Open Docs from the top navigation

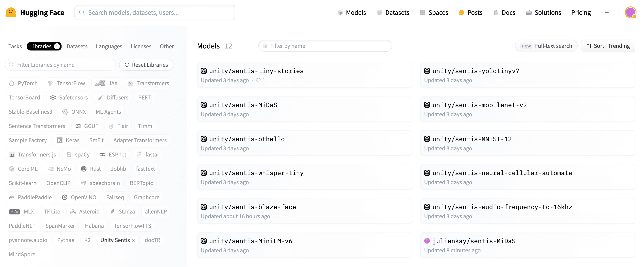tap(504, 13)
